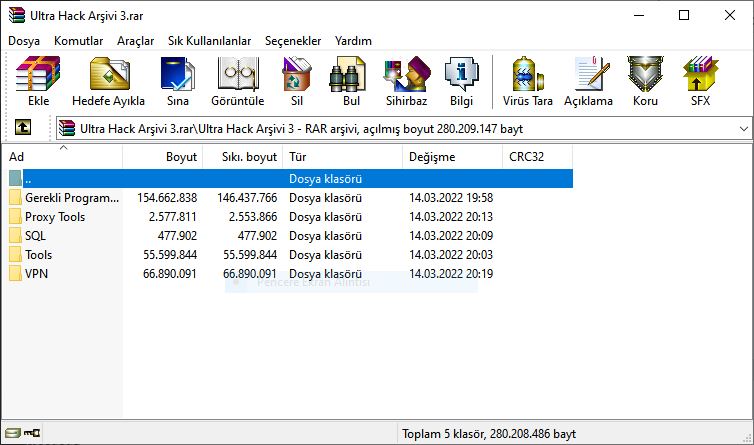Open the Araçlar menu
Image resolution: width=754 pixels, height=445 pixels.
[136, 41]
